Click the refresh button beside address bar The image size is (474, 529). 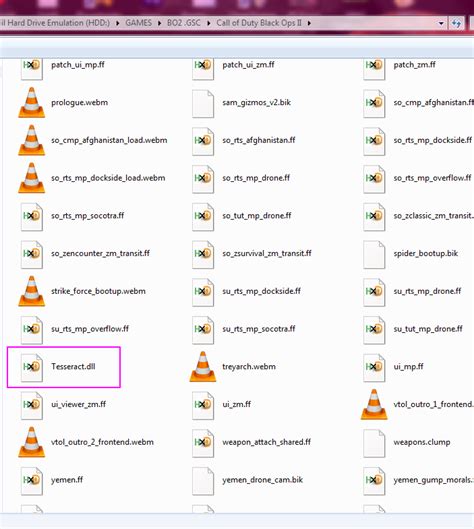point(456,24)
